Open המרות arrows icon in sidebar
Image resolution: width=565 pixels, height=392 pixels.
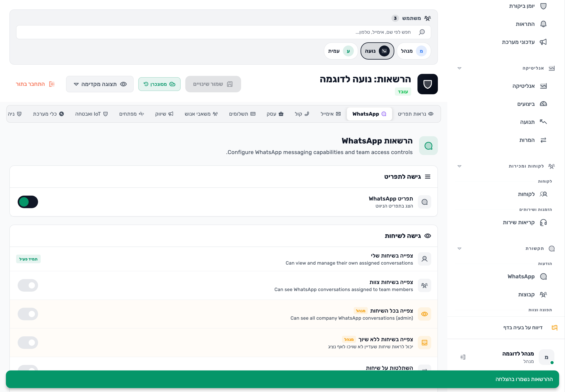coord(543,140)
